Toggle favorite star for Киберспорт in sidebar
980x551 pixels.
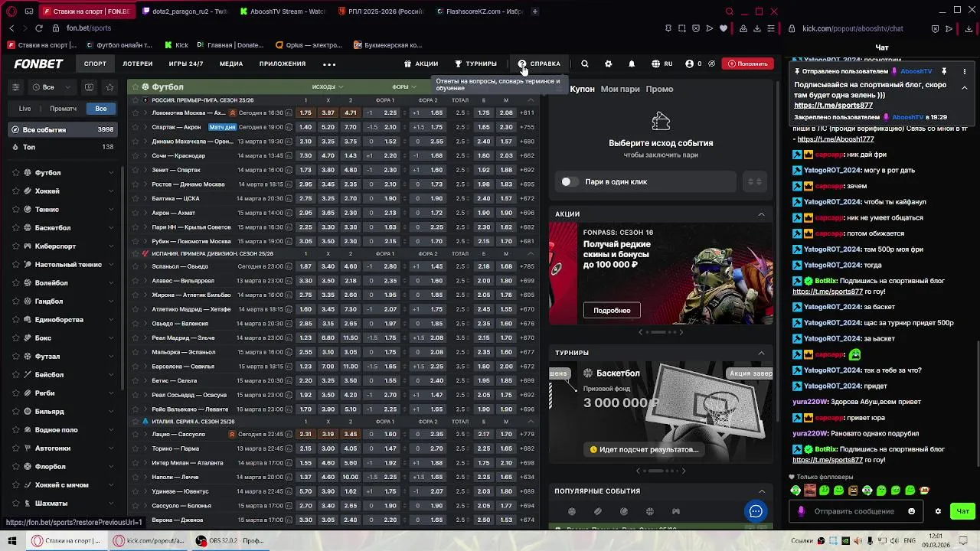click(16, 246)
